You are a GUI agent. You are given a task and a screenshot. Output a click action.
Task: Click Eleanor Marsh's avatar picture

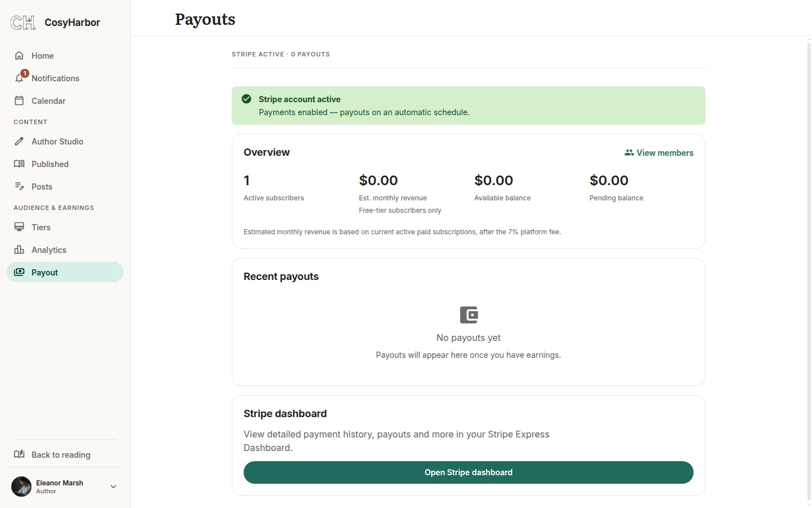(x=21, y=487)
